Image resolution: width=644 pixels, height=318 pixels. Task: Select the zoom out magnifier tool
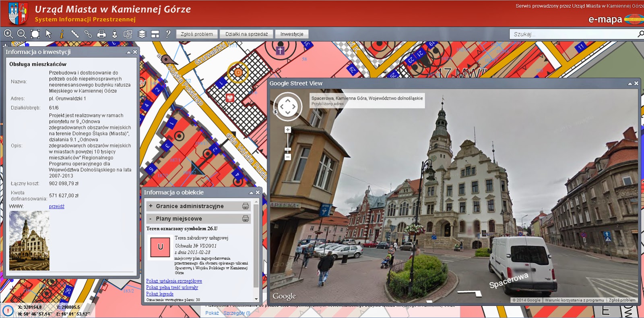tap(22, 34)
